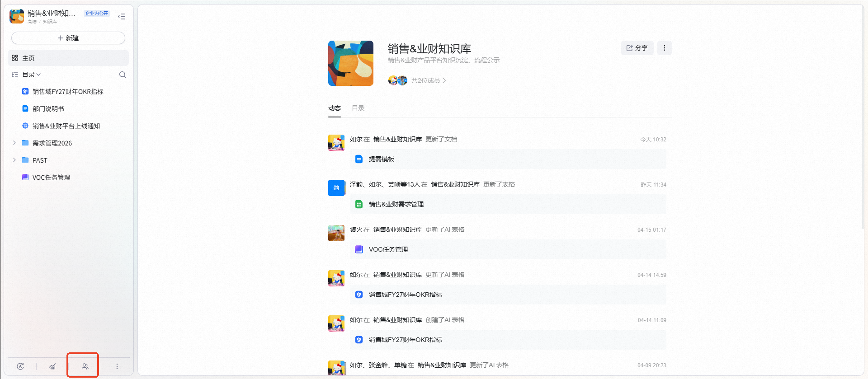Click 如尔's avatar on 04-14 11:09 entry

pos(336,323)
